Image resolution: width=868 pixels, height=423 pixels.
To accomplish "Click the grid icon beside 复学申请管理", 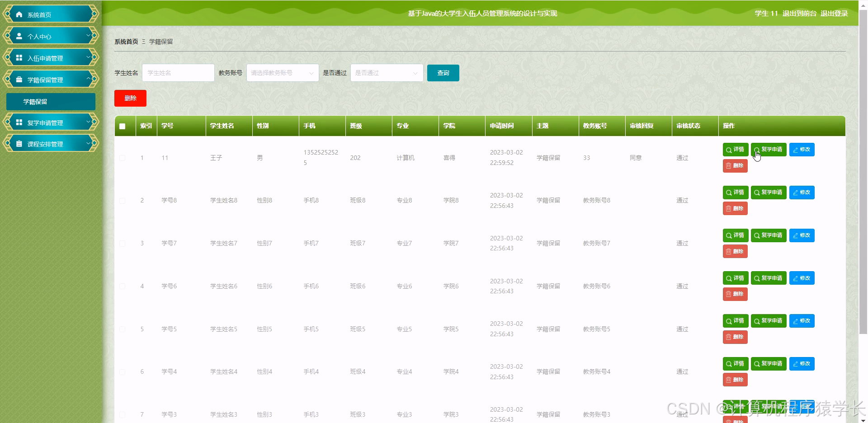I will click(x=19, y=122).
